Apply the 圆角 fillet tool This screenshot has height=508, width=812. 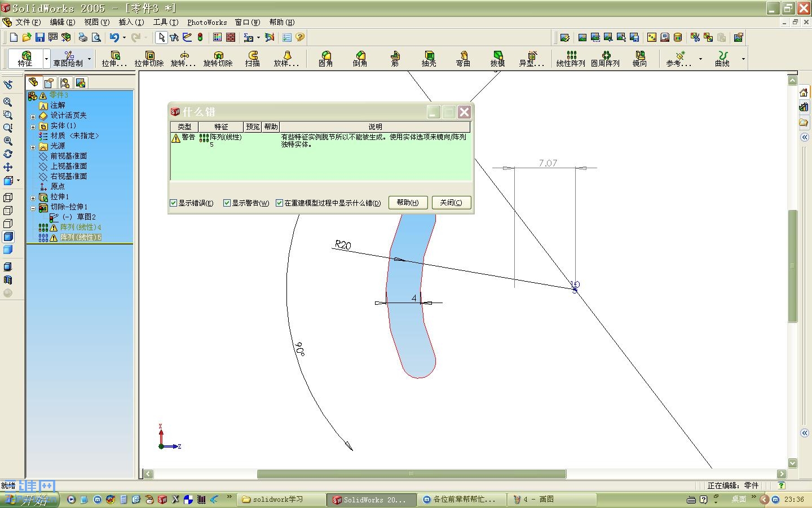click(325, 59)
